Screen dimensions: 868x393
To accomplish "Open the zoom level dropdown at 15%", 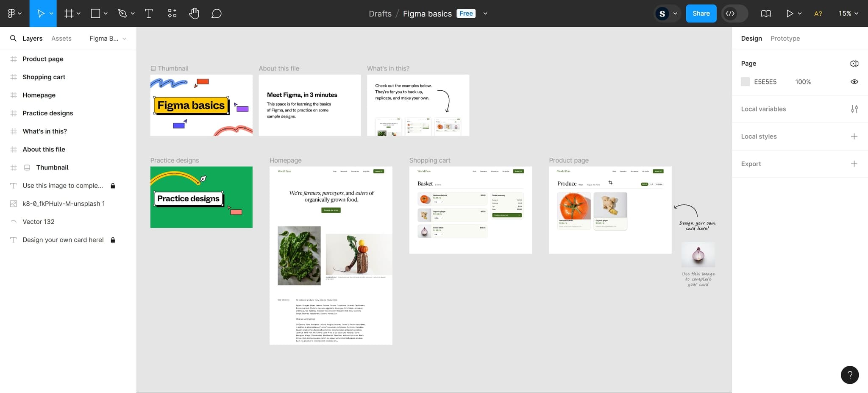I will (848, 14).
